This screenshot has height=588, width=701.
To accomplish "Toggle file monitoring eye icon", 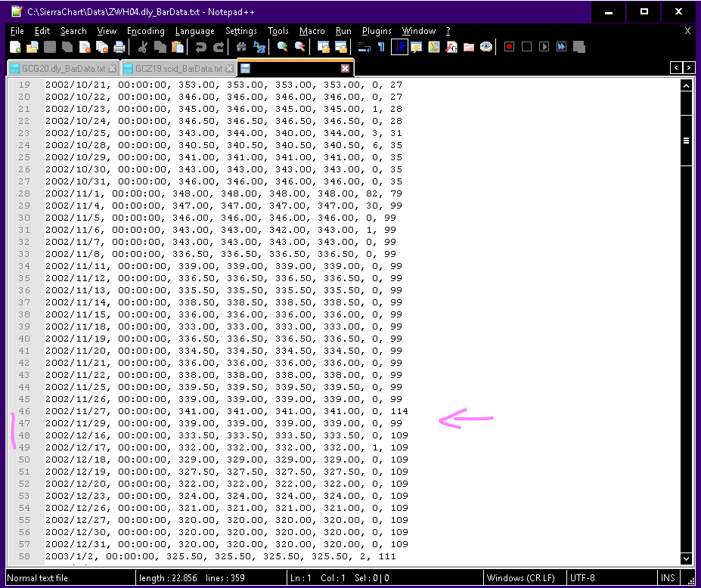I will point(486,47).
